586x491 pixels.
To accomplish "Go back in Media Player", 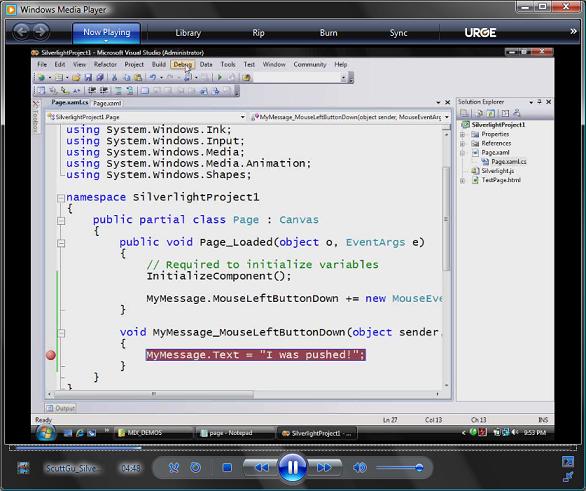I will click(22, 32).
